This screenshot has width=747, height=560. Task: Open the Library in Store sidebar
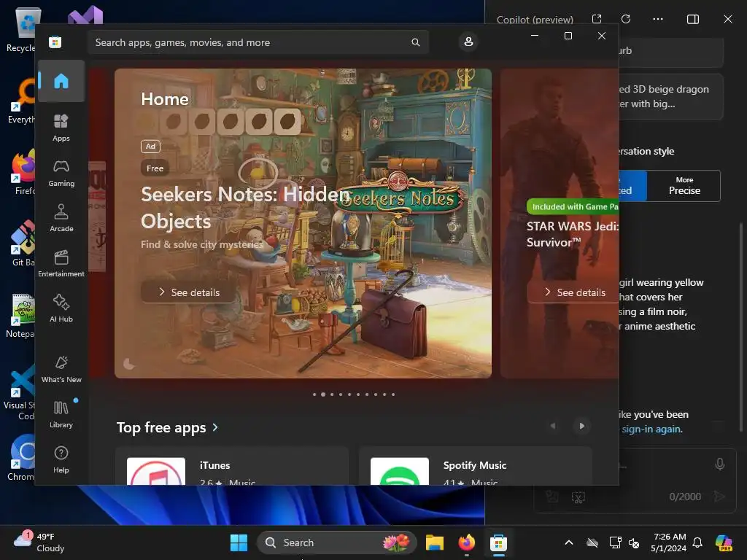61,414
